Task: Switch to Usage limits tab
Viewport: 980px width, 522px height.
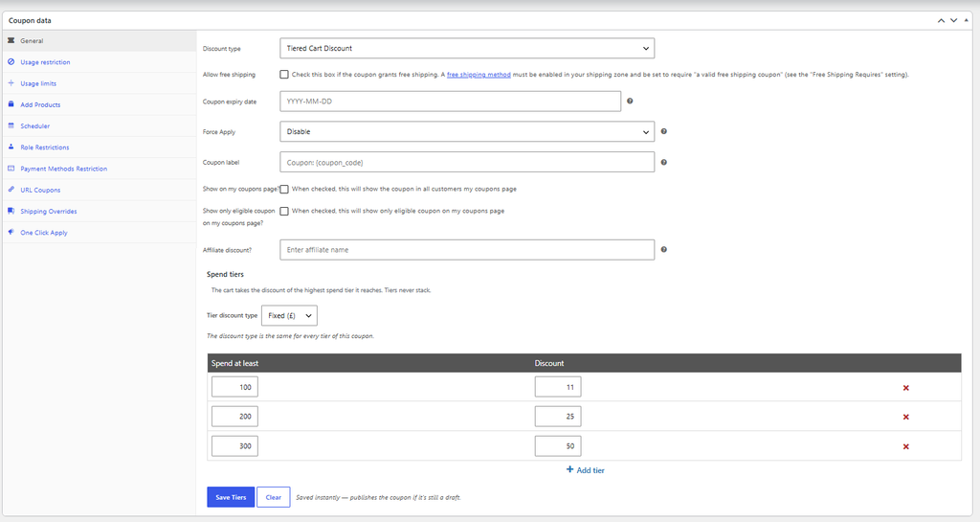Action: coord(100,83)
